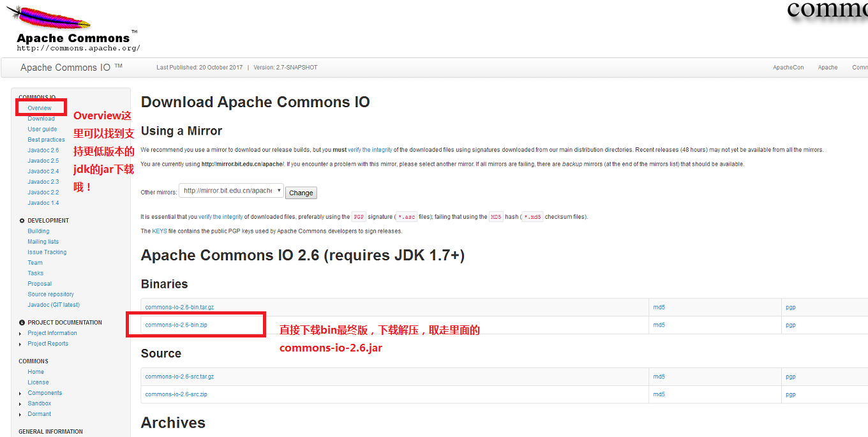
Task: Open Javadoc 2.6 link
Action: coord(43,151)
